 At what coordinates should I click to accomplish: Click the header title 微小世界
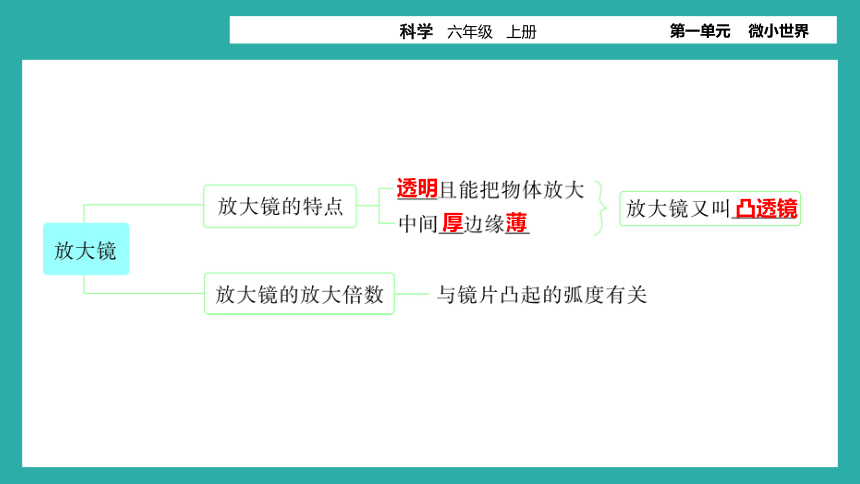pos(778,31)
